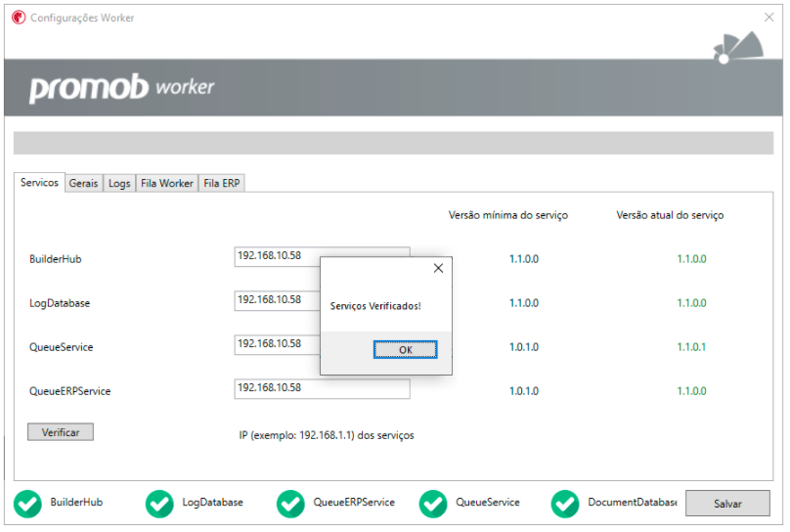The height and width of the screenshot is (532, 790).
Task: Click the QueueERPService green check status icon
Action: pyautogui.click(x=290, y=505)
